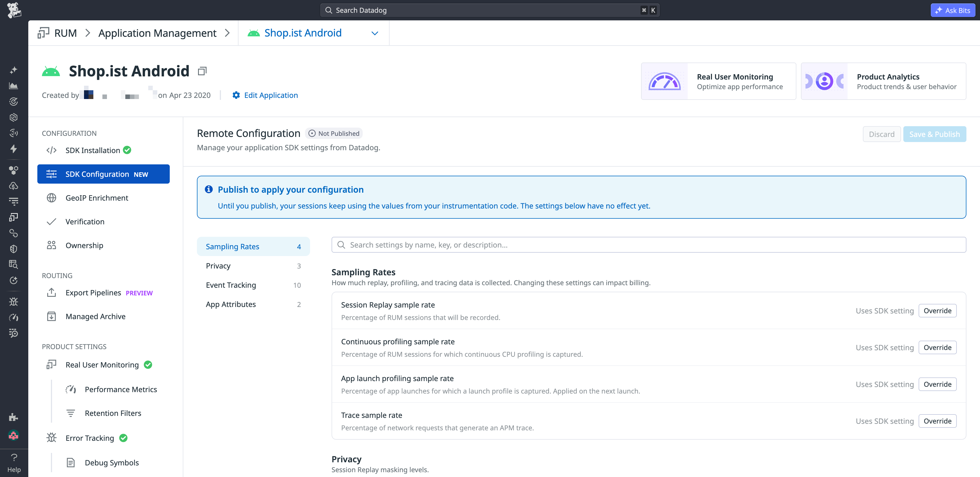The height and width of the screenshot is (477, 980).
Task: Open the Product Analytics card
Action: point(883,81)
